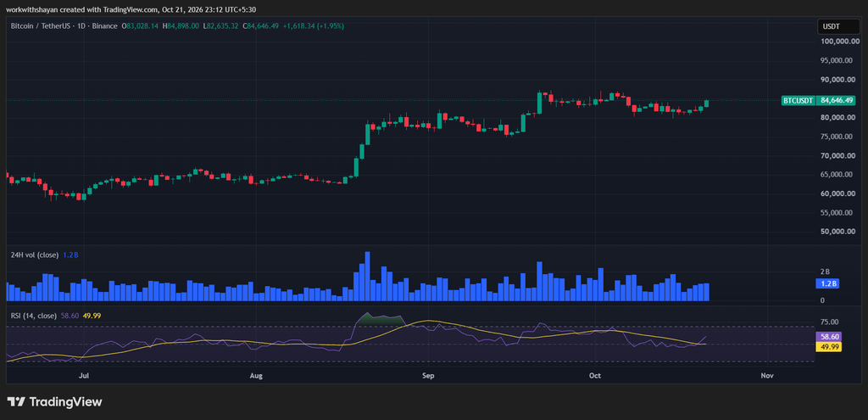Click the 58.60 RSI value tag
Image resolution: width=868 pixels, height=420 pixels.
(829, 336)
